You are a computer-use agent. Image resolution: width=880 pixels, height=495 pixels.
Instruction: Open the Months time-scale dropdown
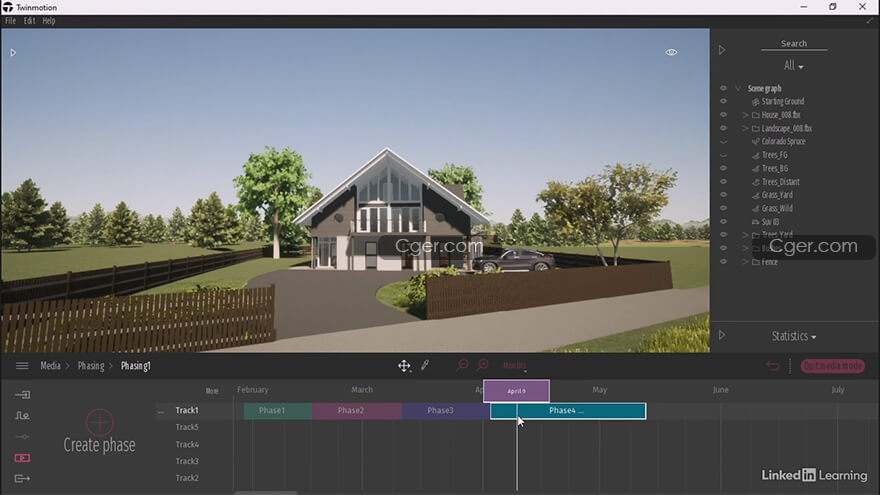pos(515,366)
